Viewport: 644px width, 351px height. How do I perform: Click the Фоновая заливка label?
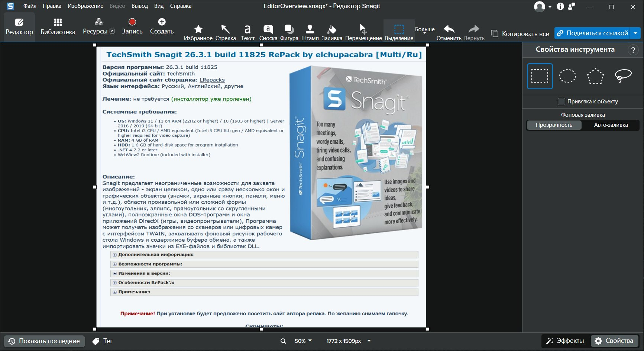tap(583, 115)
